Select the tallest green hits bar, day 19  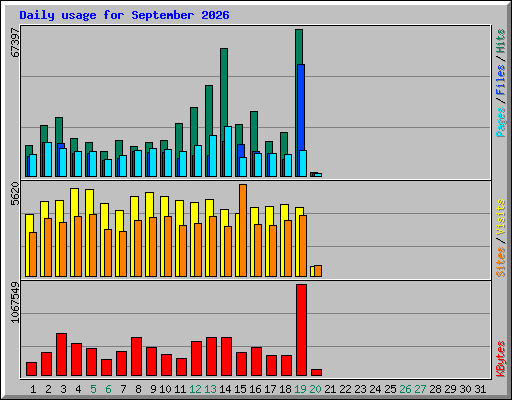[x=299, y=47]
